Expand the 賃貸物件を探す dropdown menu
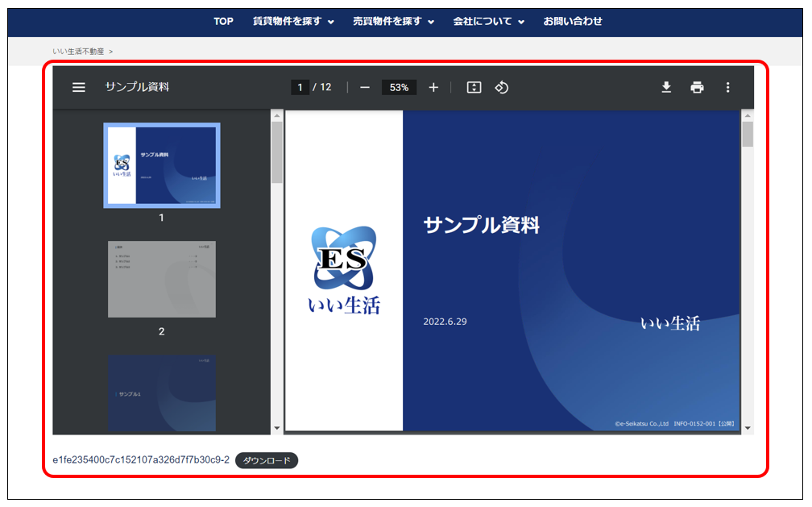The height and width of the screenshot is (507, 812). (x=293, y=21)
